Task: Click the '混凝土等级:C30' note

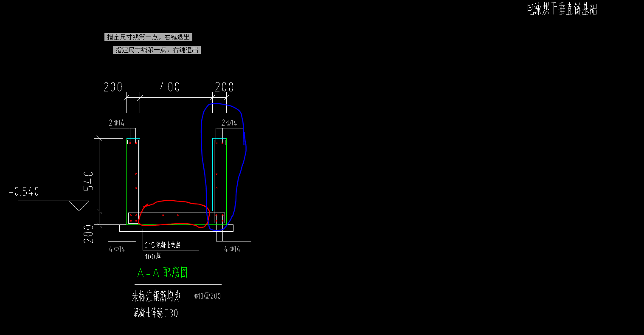Action: pos(155,313)
